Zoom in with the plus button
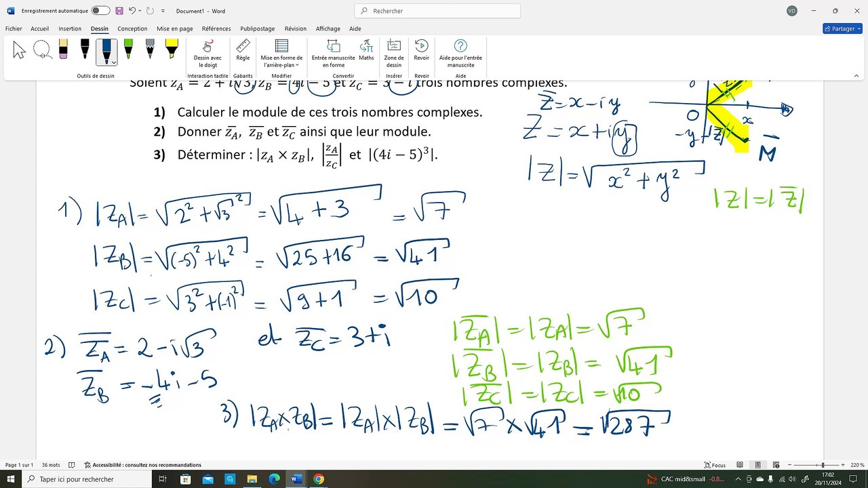Screen dimensions: 868x488 844,465
